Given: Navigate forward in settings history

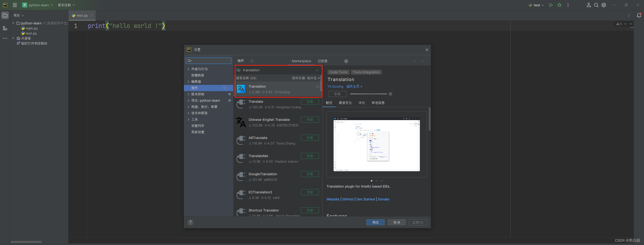Looking at the screenshot, I should point(422,61).
